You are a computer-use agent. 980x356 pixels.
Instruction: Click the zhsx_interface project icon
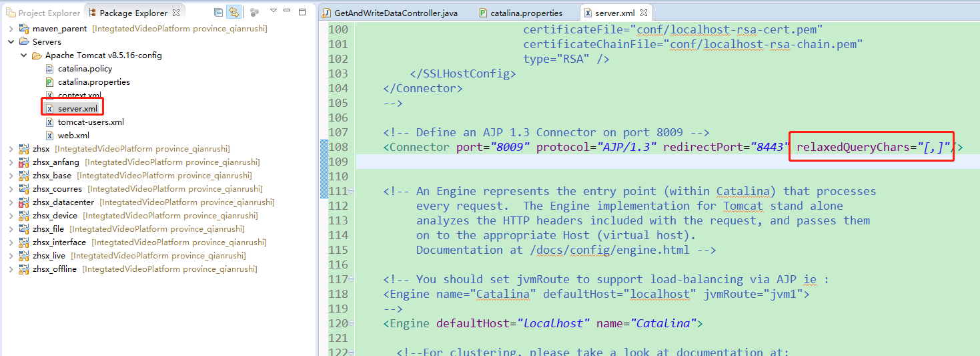click(x=25, y=242)
